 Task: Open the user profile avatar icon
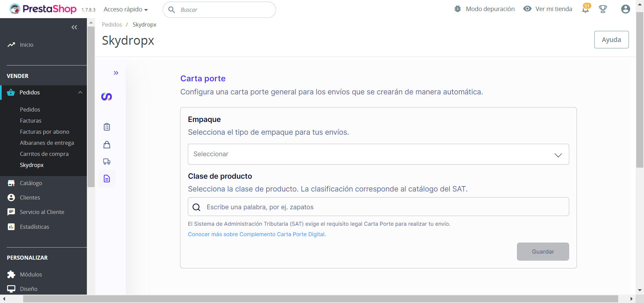626,9
